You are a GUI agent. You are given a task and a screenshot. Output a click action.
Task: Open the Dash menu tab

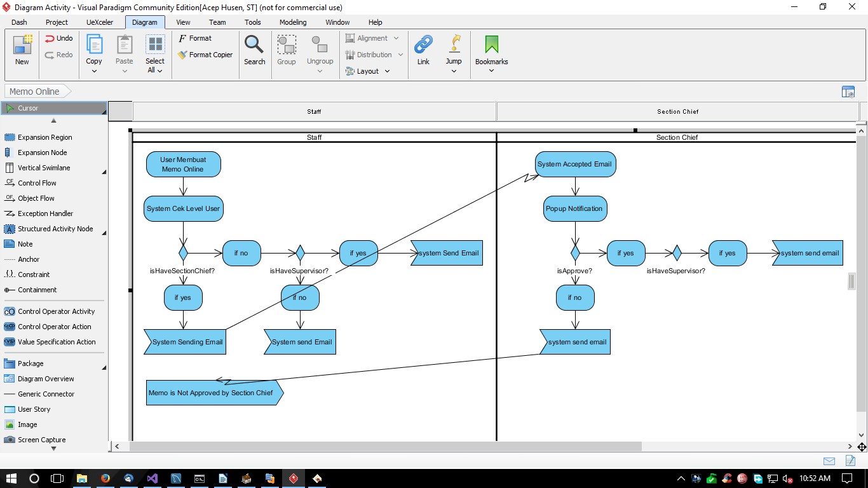click(x=19, y=22)
